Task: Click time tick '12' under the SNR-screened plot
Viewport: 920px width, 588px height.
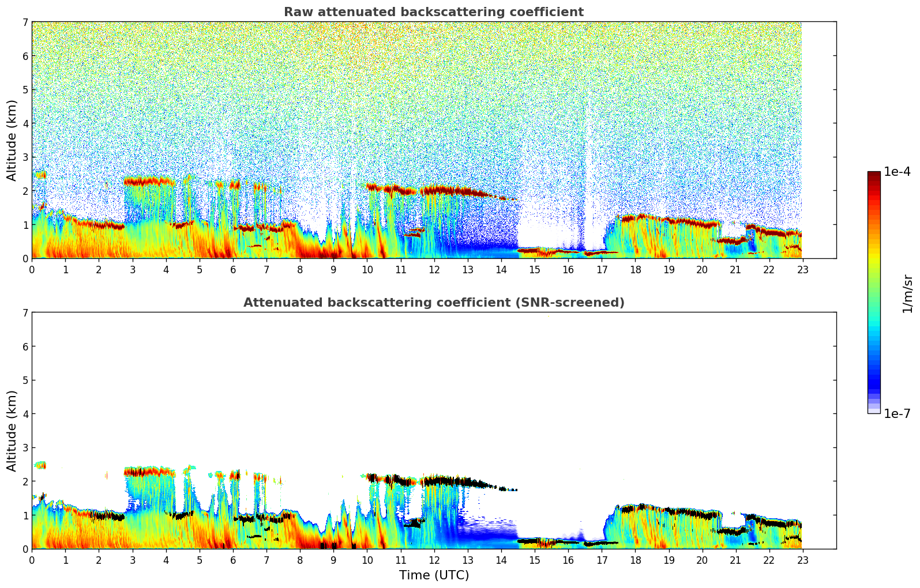Action: 434,560
